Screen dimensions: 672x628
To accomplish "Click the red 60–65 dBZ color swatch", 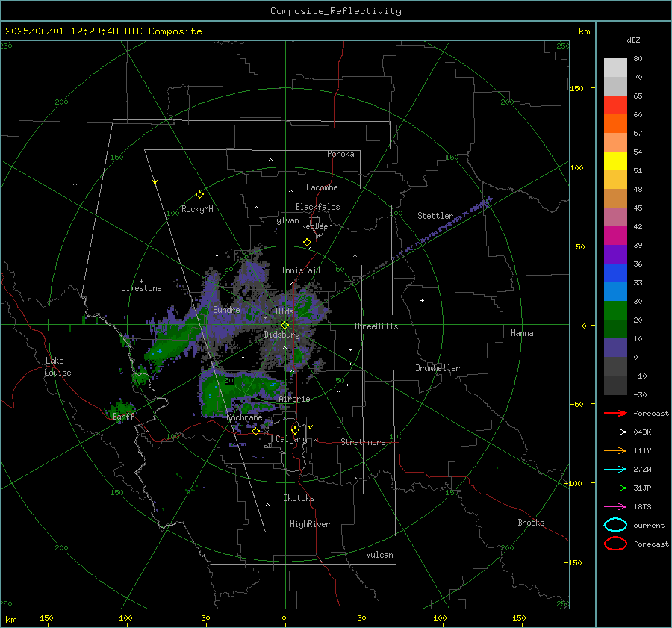I will point(615,105).
